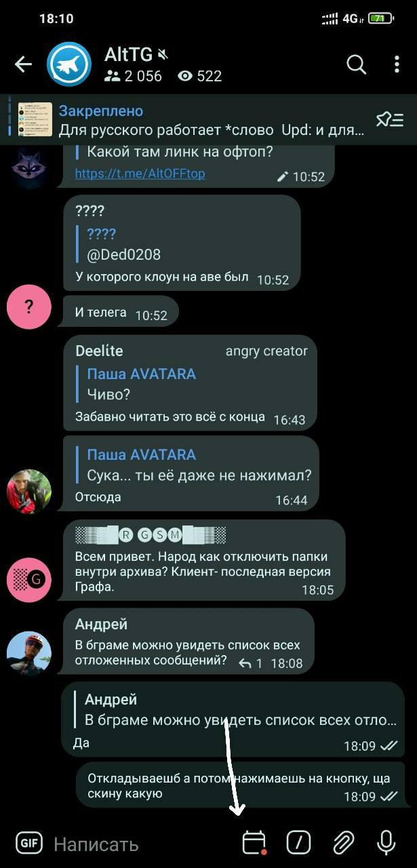
Task: Open search in the AltTG chat
Action: 356,64
